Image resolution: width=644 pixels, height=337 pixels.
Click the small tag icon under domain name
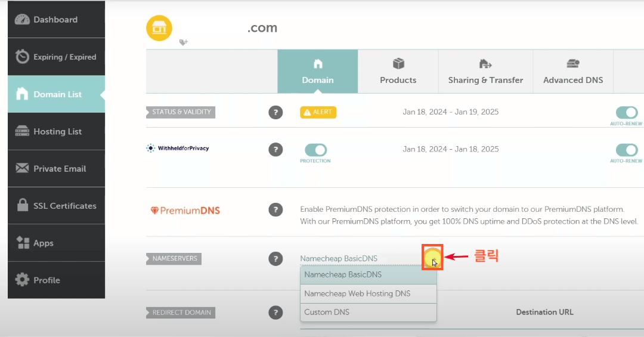coord(184,42)
